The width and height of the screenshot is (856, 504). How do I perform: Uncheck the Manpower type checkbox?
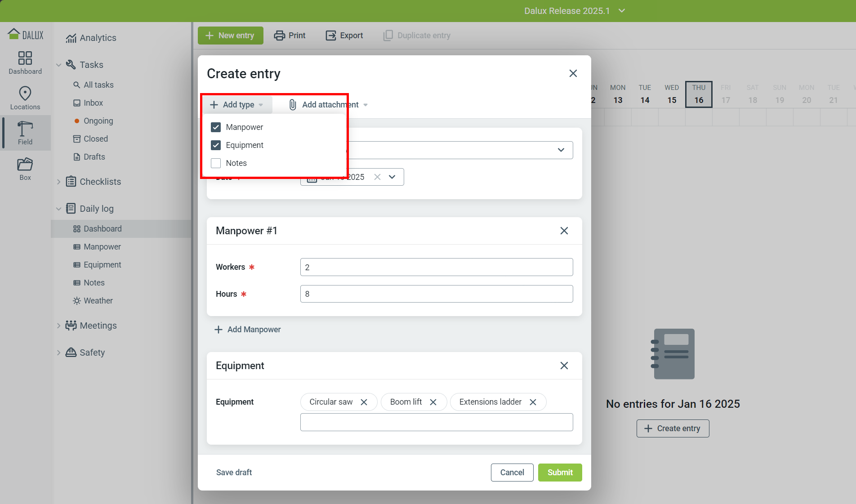(x=216, y=127)
